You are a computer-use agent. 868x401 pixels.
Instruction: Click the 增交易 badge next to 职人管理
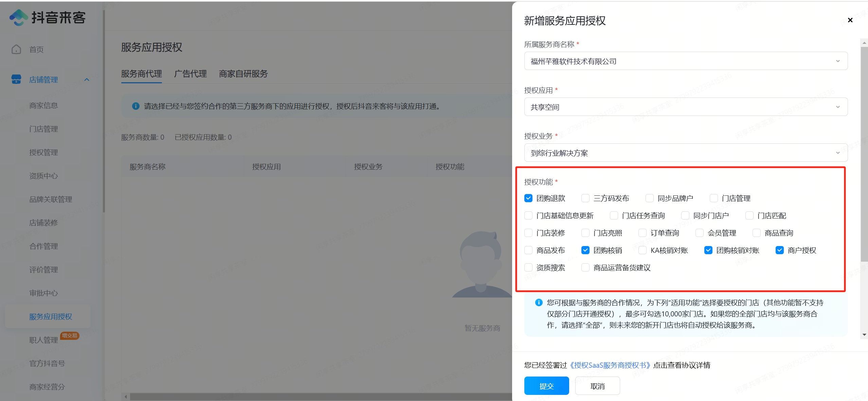point(70,336)
